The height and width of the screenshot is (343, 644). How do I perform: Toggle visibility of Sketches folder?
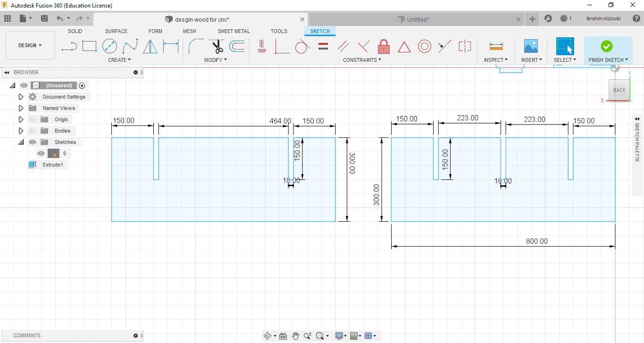tap(33, 142)
